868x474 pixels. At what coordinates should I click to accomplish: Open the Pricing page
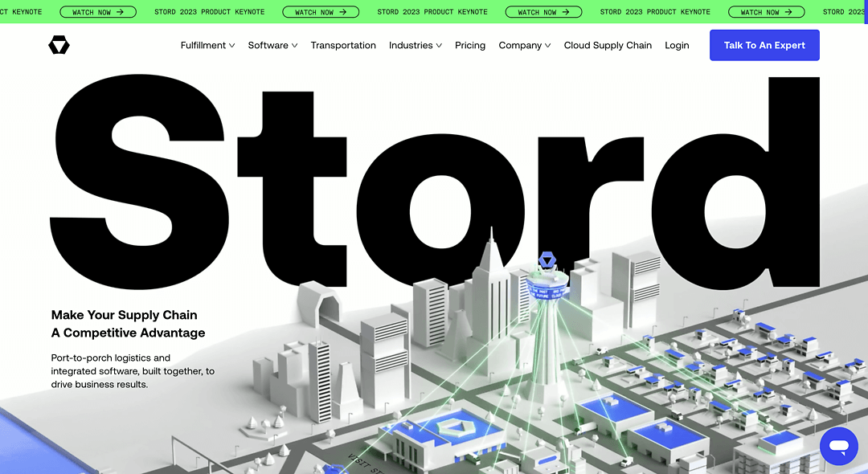[470, 45]
